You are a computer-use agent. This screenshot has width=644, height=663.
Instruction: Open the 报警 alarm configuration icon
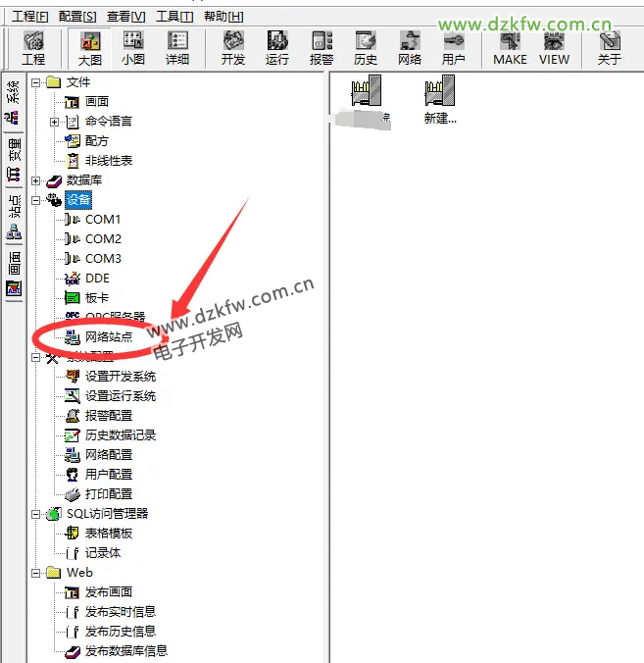click(322, 47)
